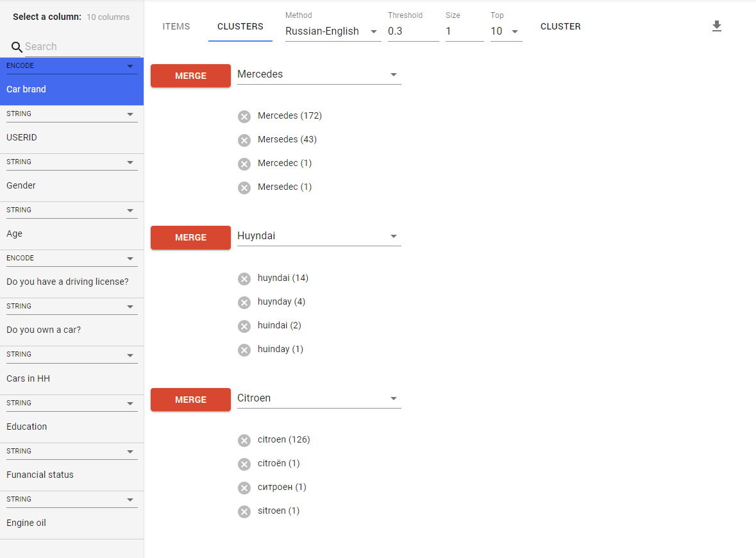Select the 'Engine oil' column
The height and width of the screenshot is (558, 756).
point(26,523)
